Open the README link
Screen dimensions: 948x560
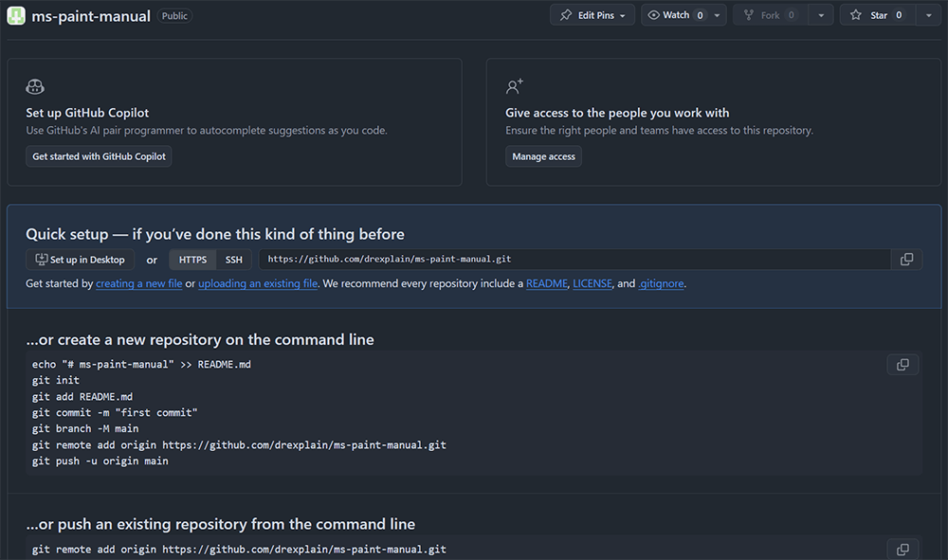[547, 283]
